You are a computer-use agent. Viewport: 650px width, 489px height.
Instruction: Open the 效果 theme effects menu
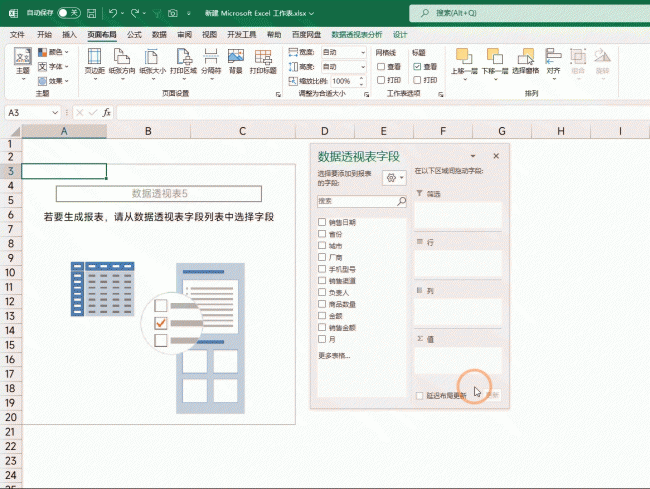coord(53,81)
